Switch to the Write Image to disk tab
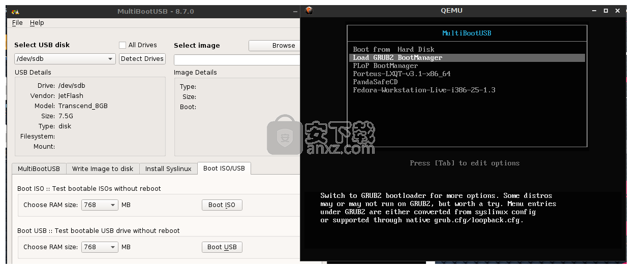644x271 pixels. [x=103, y=168]
